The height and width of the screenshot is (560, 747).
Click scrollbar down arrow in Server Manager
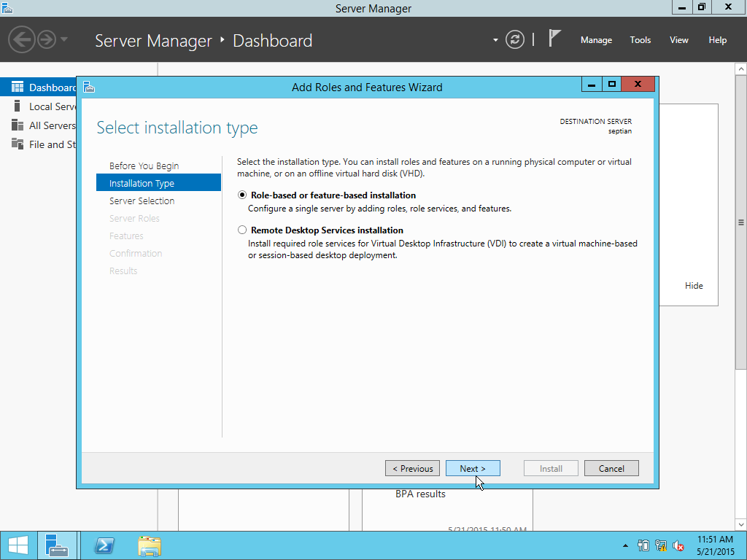[x=741, y=524]
